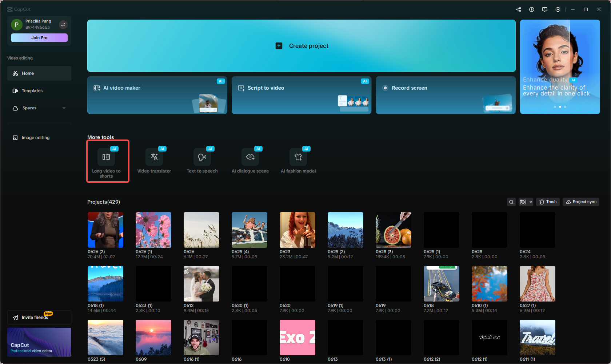This screenshot has height=364, width=611.
Task: Open project 0626 (2) thumbnail
Action: [105, 230]
